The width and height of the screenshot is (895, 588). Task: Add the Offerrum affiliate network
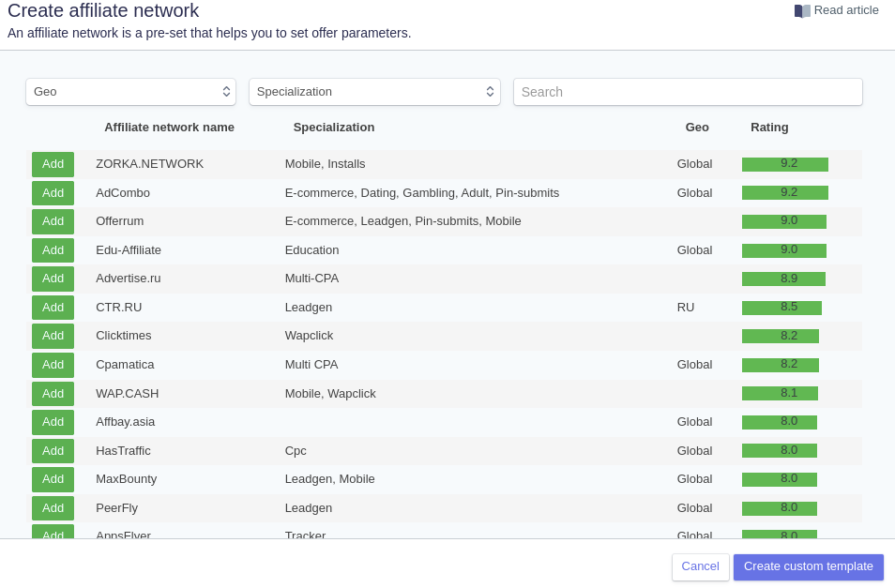point(53,221)
